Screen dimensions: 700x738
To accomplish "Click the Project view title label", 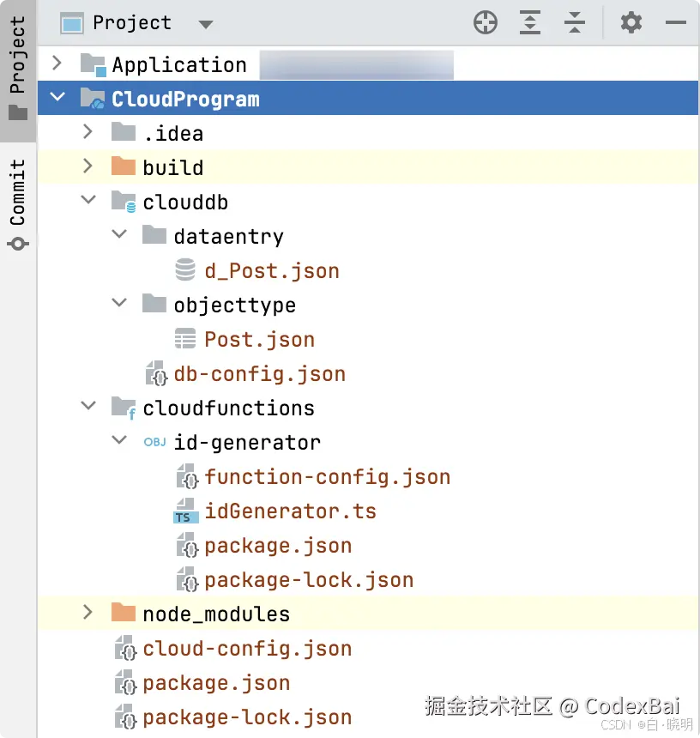I will click(x=132, y=23).
